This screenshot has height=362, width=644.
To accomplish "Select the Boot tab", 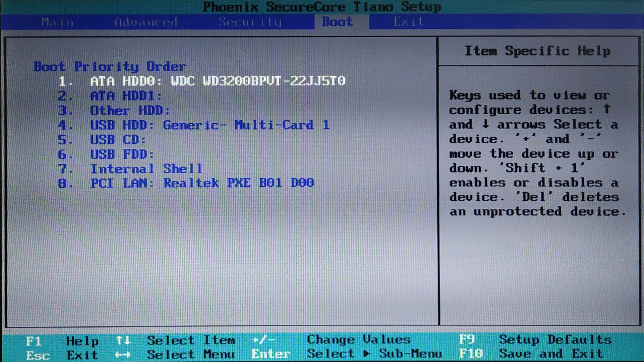I will point(337,22).
